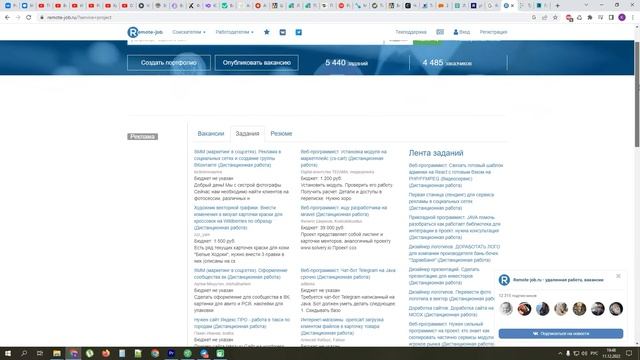Click the taskbar clock
640x360 pixels.
pyautogui.click(x=611, y=353)
